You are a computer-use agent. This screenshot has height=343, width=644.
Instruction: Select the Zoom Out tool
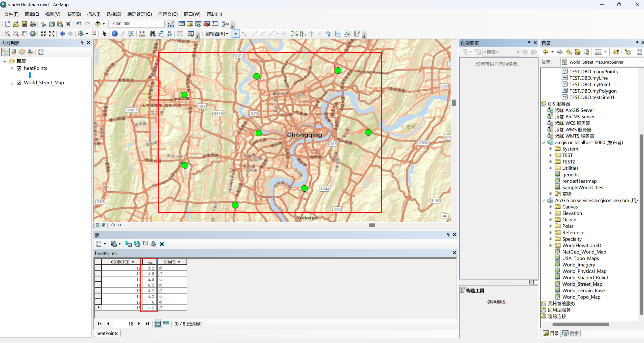click(16, 34)
